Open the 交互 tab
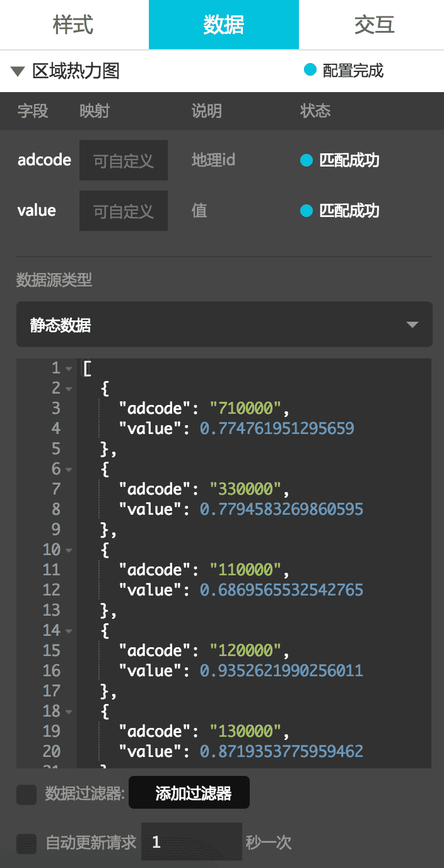The image size is (444, 868). pos(374,25)
